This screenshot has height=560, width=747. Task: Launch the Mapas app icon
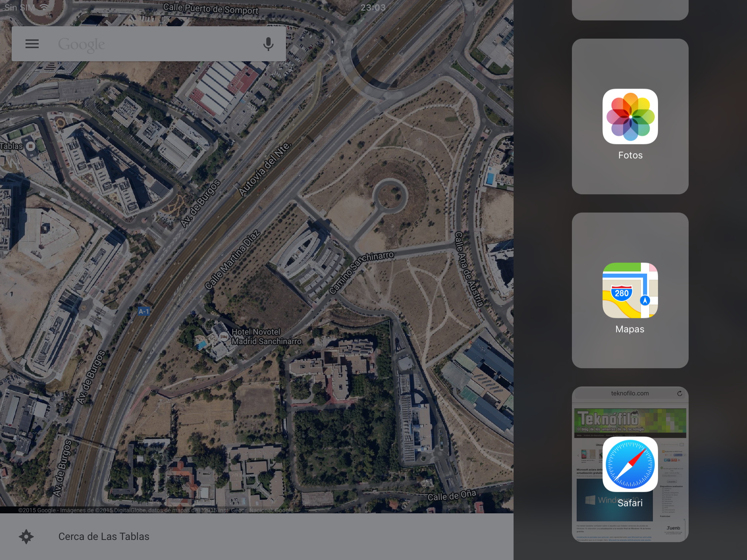pos(630,290)
